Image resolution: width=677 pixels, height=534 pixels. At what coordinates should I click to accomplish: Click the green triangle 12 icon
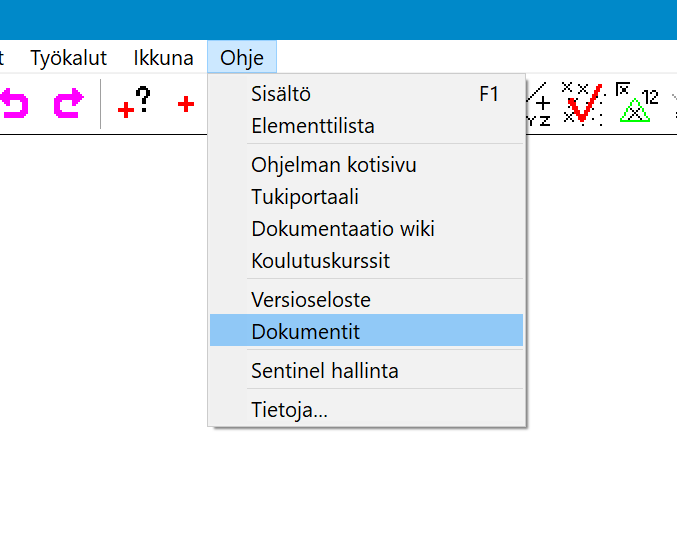pos(637,103)
